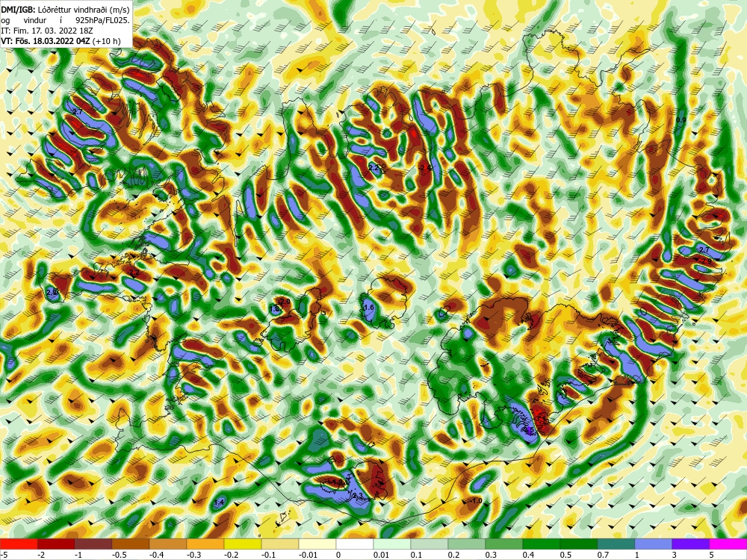Image resolution: width=747 pixels, height=560 pixels.
Task: Pick the green legend swatch labeled 0.4
Action: tap(541, 544)
